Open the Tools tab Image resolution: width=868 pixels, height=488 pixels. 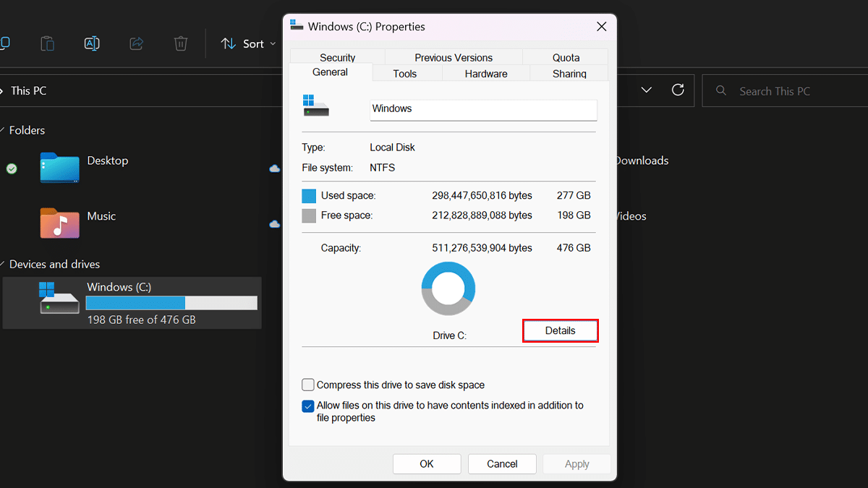coord(405,74)
